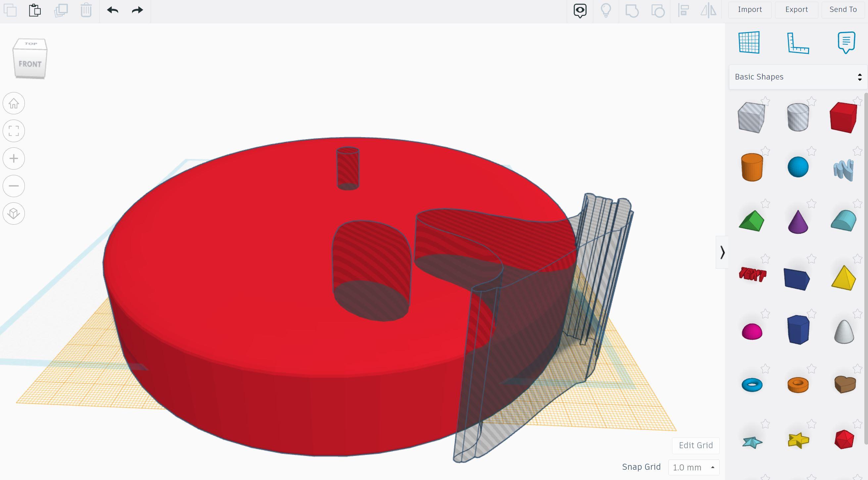This screenshot has width=868, height=480.
Task: Select the red Box shape
Action: (x=844, y=118)
